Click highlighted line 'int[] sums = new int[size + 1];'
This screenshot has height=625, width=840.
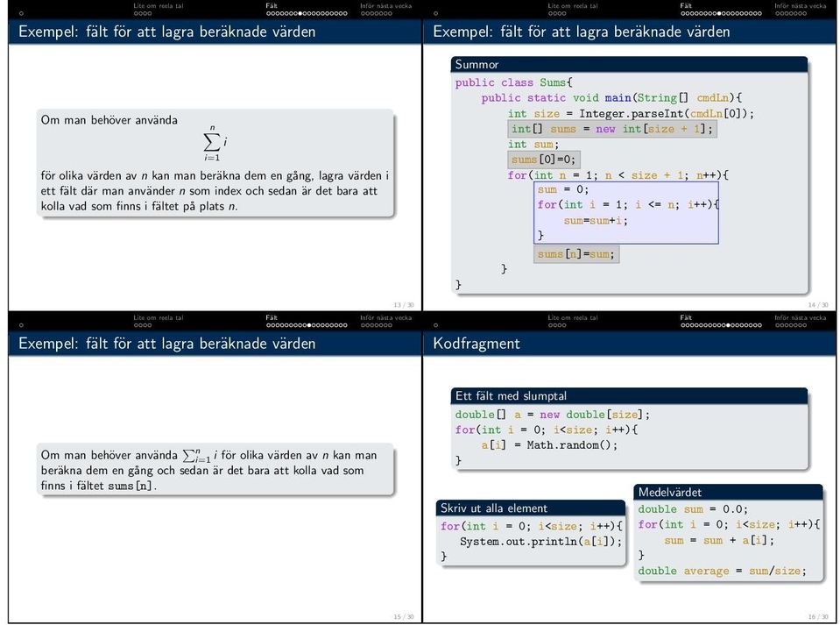pos(611,129)
